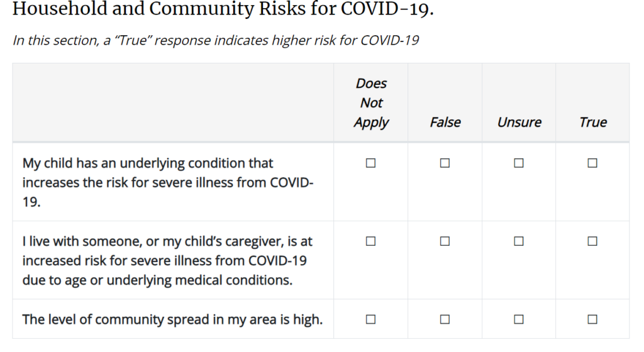Click the 'level of community spread' statement text
This screenshot has width=644, height=352.
pos(172,319)
